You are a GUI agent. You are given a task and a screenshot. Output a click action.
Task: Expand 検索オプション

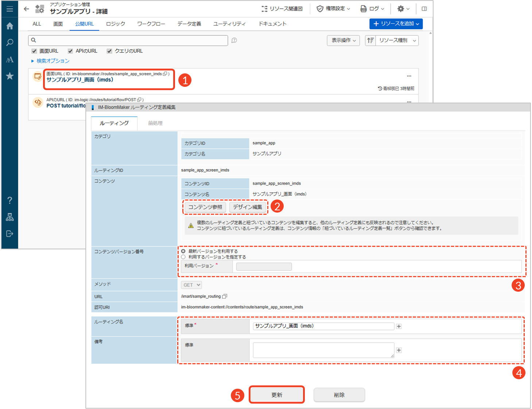pyautogui.click(x=53, y=61)
